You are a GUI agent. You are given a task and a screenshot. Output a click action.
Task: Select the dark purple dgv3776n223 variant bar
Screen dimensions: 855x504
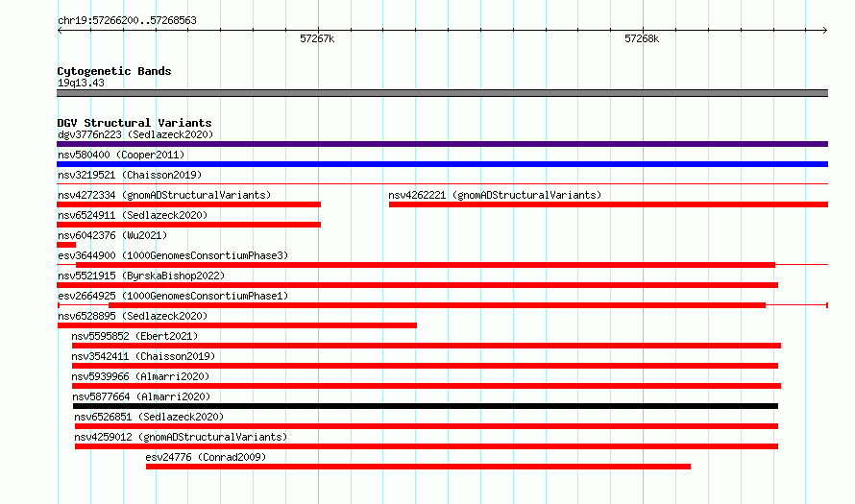click(x=442, y=144)
